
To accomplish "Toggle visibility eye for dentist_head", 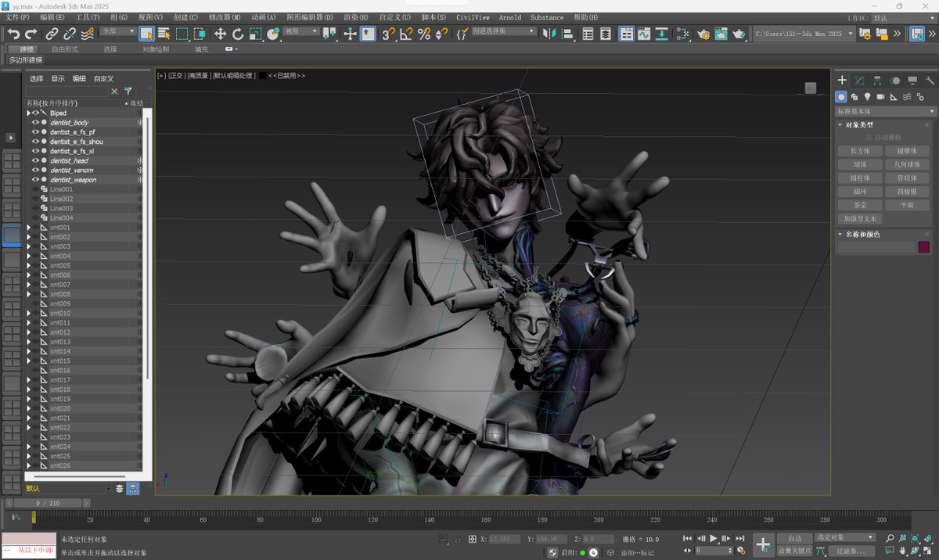I will (35, 160).
